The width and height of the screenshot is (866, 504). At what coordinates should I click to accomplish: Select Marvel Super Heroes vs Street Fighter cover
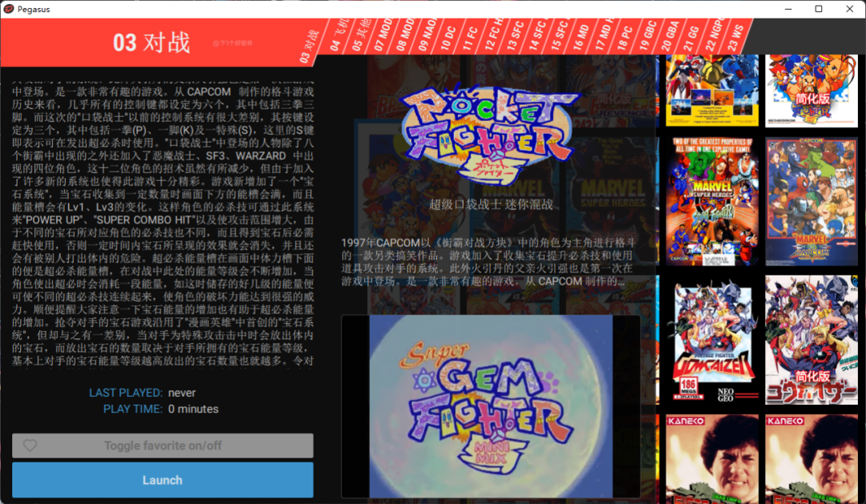click(x=712, y=201)
